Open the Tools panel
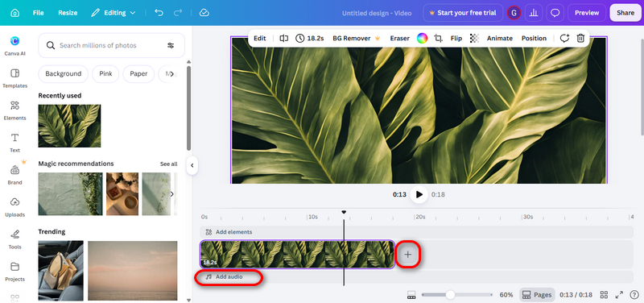644x303 pixels. click(14, 239)
